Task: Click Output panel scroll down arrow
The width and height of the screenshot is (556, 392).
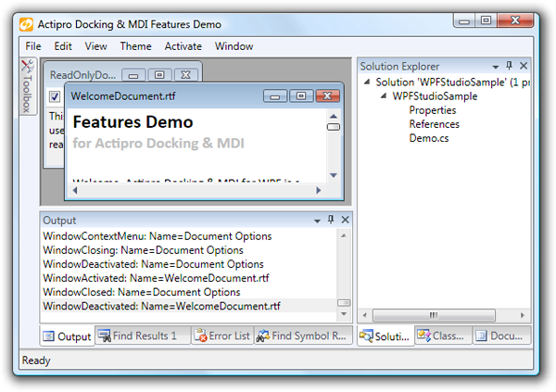Action: pyautogui.click(x=344, y=314)
